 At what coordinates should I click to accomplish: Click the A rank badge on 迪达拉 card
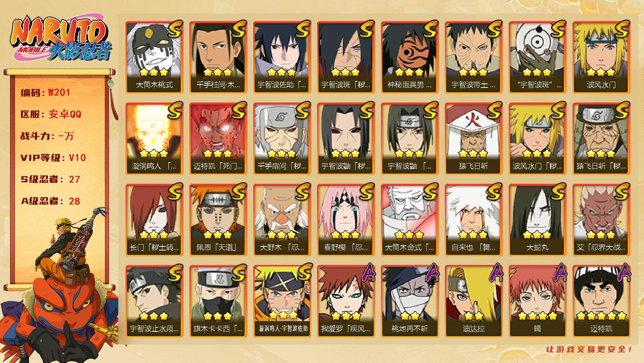(495, 273)
